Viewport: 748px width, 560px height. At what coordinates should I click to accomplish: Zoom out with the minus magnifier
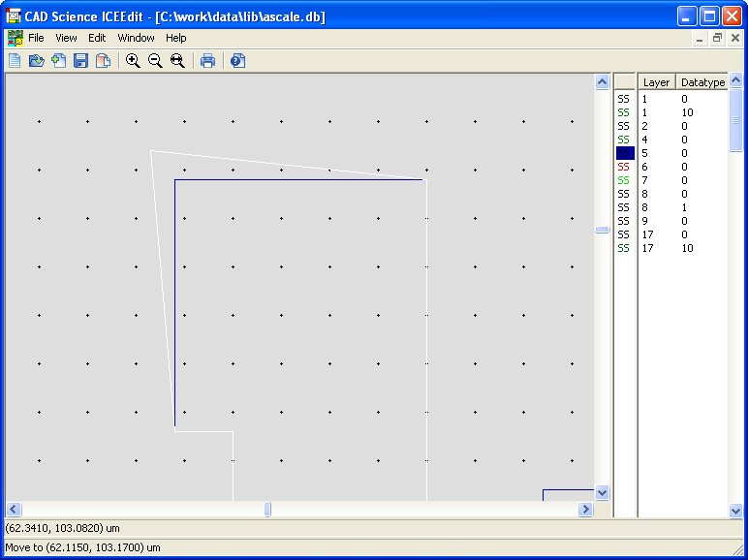155,61
